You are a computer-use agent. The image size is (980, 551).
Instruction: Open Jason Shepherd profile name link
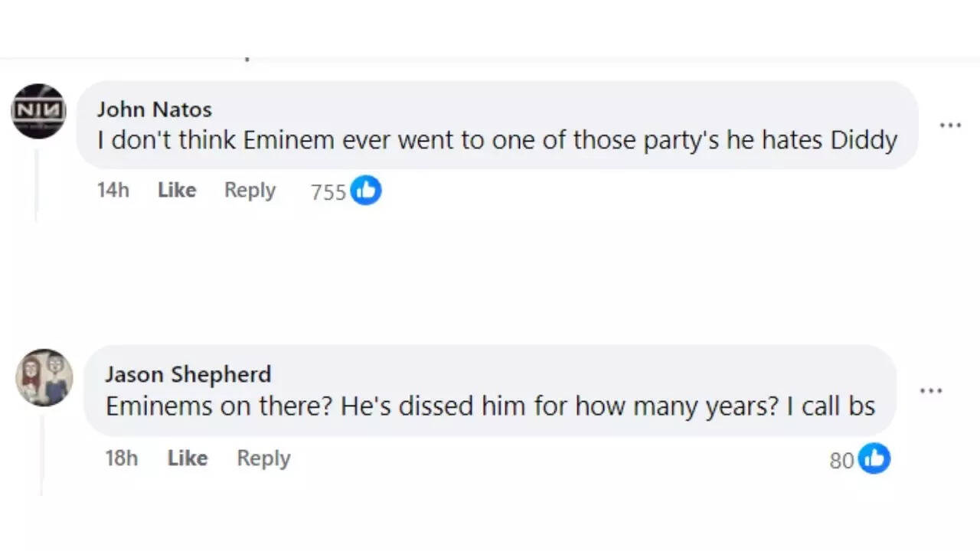(x=188, y=374)
